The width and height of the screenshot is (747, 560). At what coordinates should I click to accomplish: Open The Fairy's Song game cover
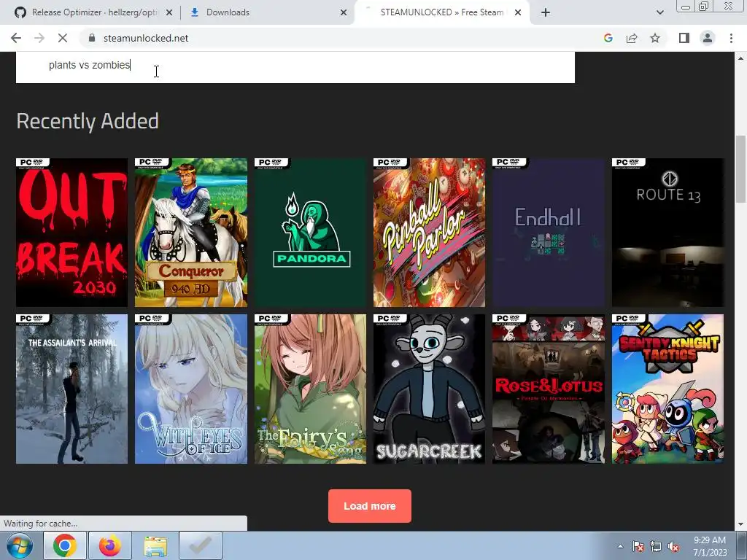coord(310,389)
